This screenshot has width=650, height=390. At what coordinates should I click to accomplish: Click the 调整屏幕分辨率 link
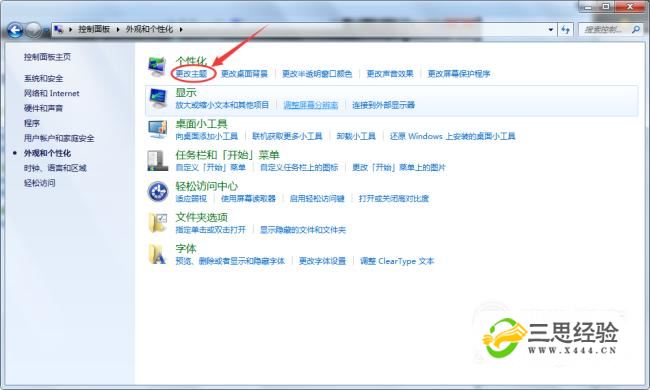click(x=310, y=105)
